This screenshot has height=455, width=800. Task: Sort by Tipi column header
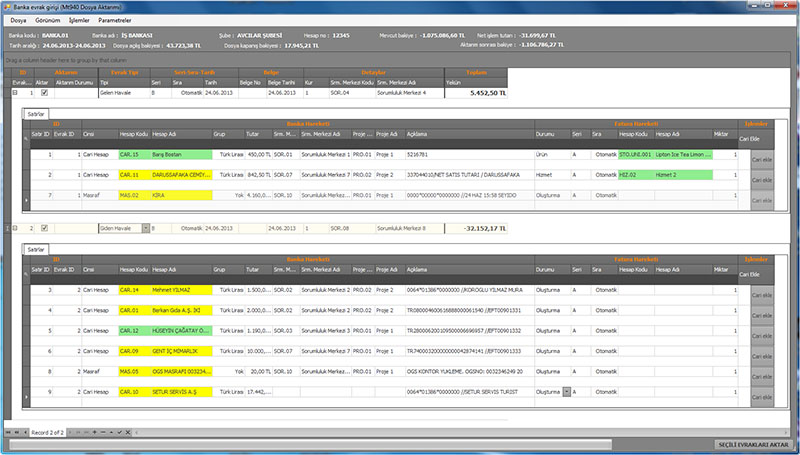pyautogui.click(x=124, y=83)
